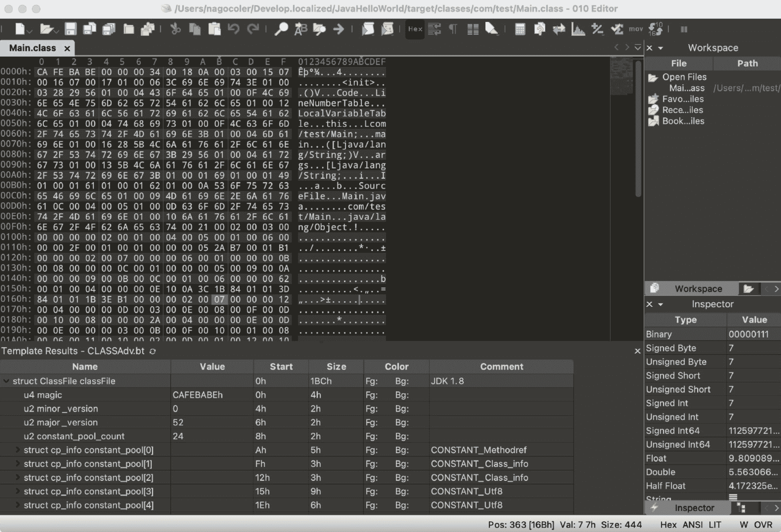Refresh the CLASSAdv.bt template results
Viewport: 781px width, 532px height.
point(152,351)
